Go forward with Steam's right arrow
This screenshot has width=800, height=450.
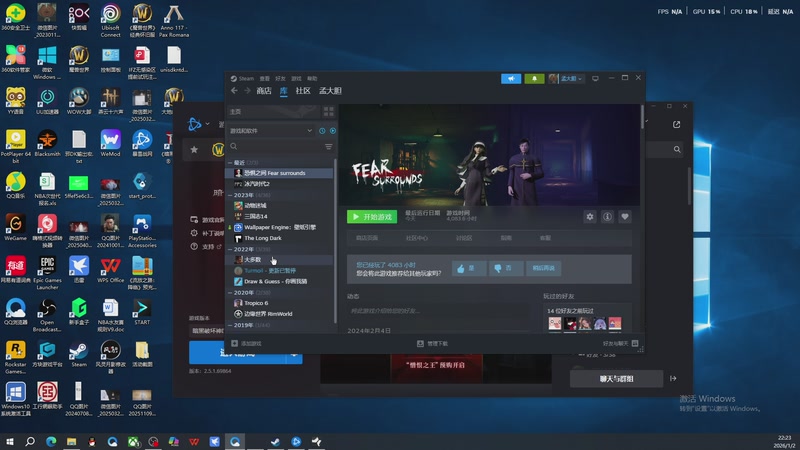247,91
